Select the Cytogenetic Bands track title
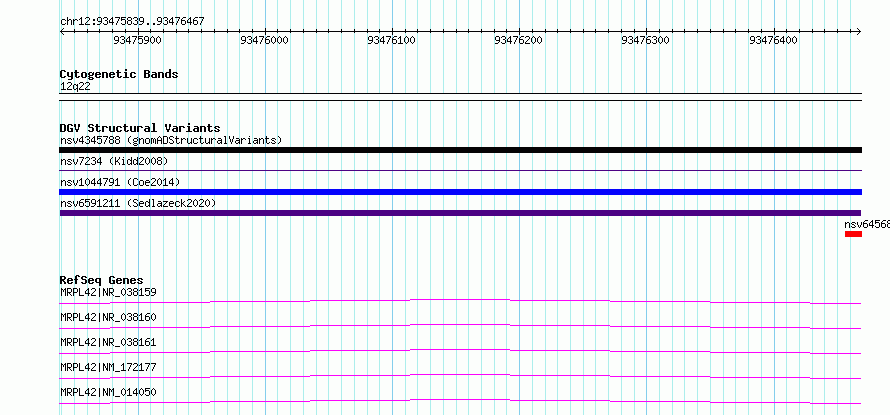 click(x=119, y=74)
